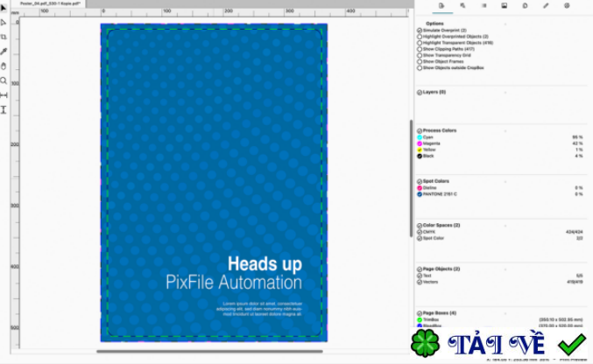Click the Cyan 95 % coverage value
The height and width of the screenshot is (364, 593).
tap(577, 137)
